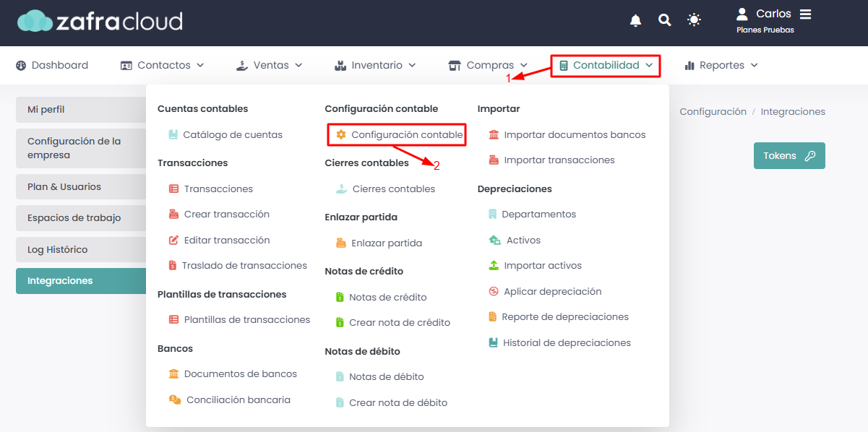Open the Plan & Usuarios sidebar tab
Screen dimensions: 868x432
[x=81, y=186]
